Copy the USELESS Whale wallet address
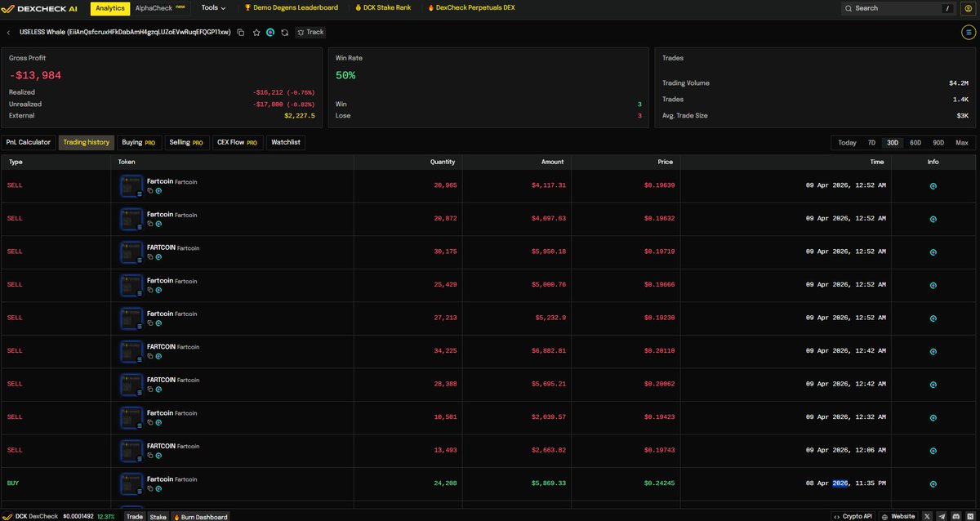Screen dimensions: 980x521 click(x=241, y=33)
